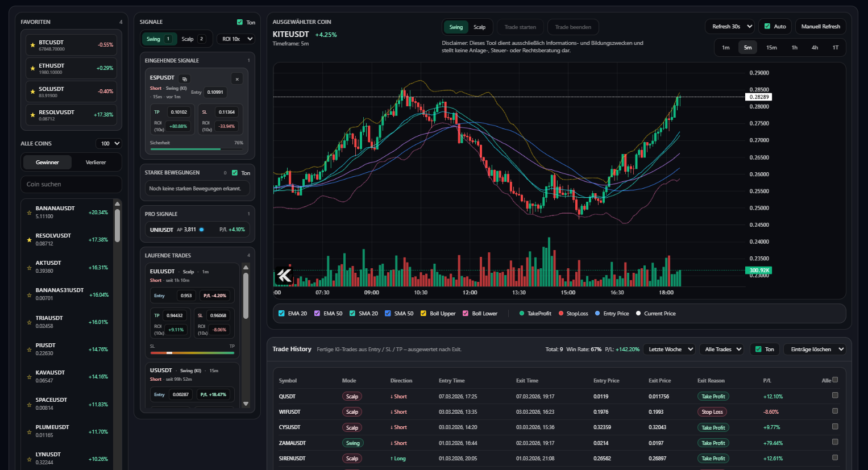Click the Sicherheit confidence bar
Image resolution: width=868 pixels, height=470 pixels.
coord(197,148)
